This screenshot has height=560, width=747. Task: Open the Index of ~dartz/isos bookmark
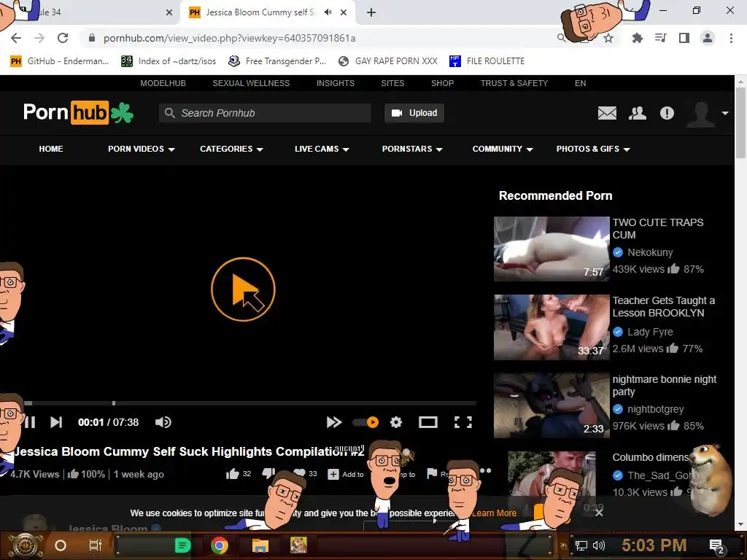(x=169, y=61)
